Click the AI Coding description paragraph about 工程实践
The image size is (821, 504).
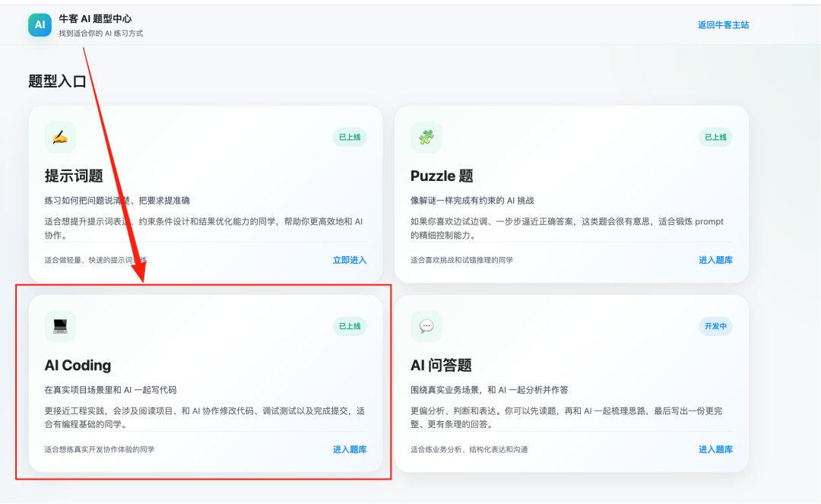tap(204, 417)
